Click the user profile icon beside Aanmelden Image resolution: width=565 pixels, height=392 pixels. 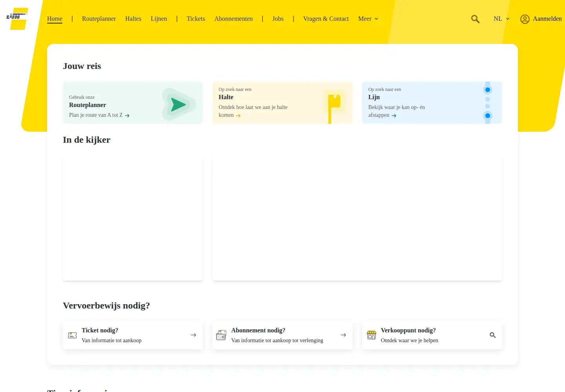(525, 19)
